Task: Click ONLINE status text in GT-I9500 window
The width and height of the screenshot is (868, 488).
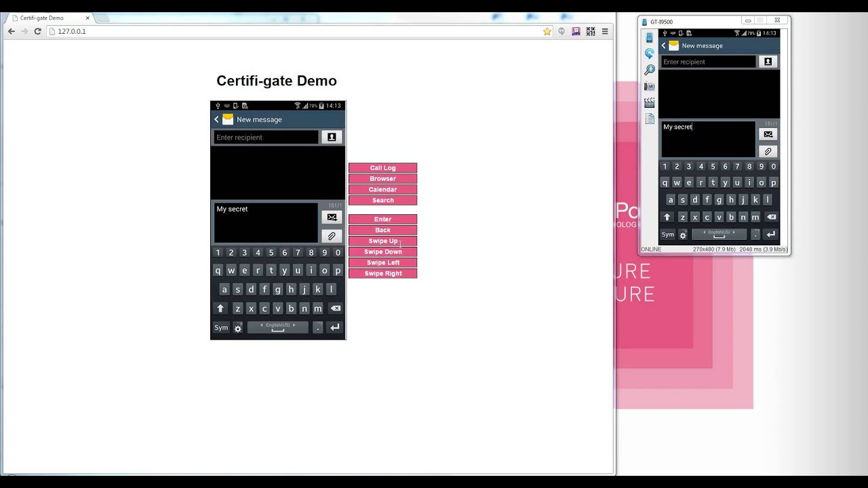Action: tap(651, 249)
